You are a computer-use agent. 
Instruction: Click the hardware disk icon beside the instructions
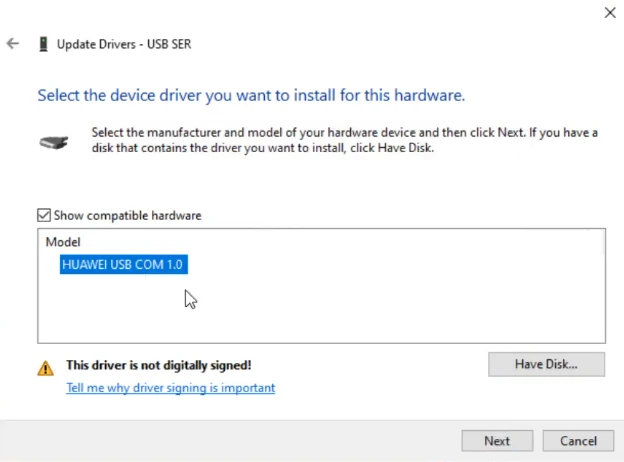54,142
